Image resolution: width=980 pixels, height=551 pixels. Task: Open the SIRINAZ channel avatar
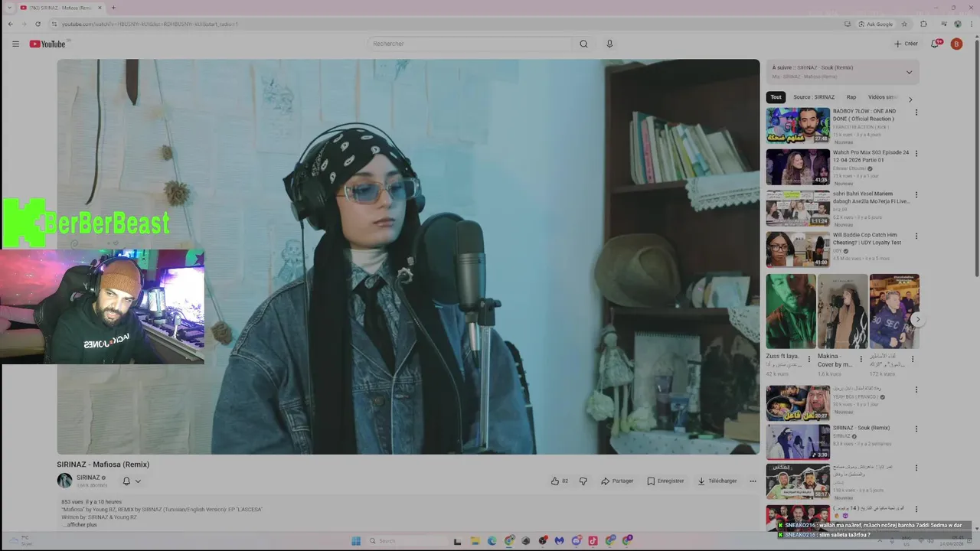64,481
